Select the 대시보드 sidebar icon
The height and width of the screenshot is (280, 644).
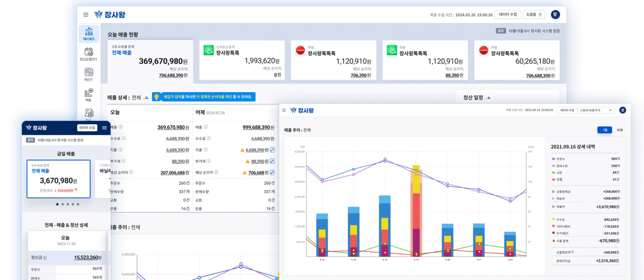(x=89, y=34)
